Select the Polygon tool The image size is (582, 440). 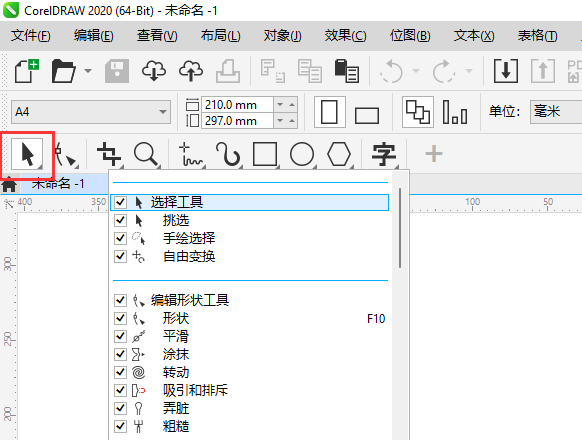pos(339,154)
